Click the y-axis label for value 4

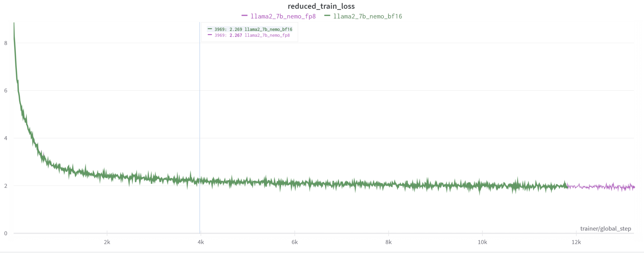6,138
